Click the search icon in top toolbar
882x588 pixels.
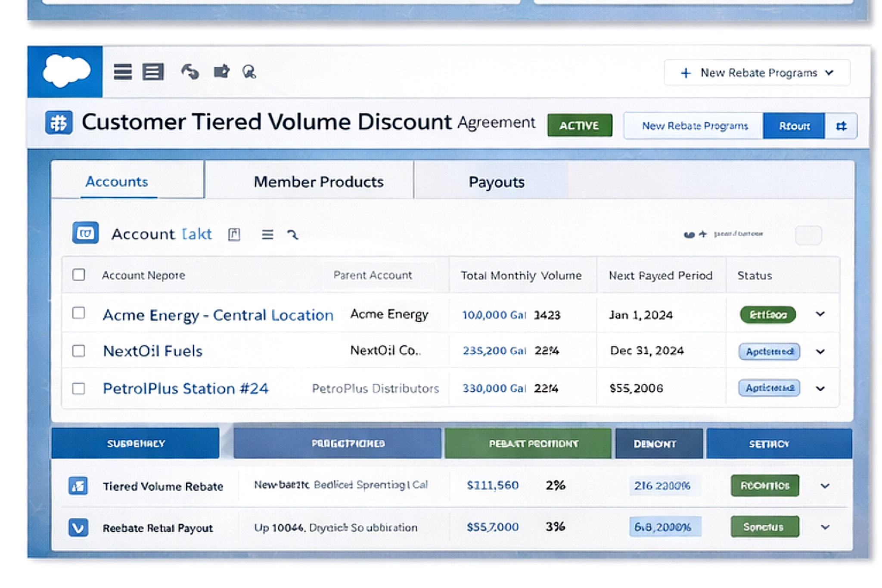[x=249, y=71]
